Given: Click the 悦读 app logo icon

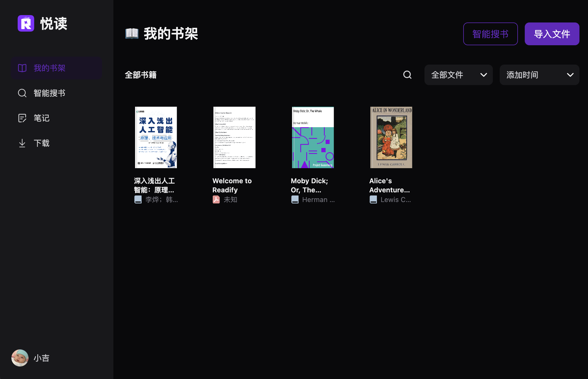Looking at the screenshot, I should 26,23.
